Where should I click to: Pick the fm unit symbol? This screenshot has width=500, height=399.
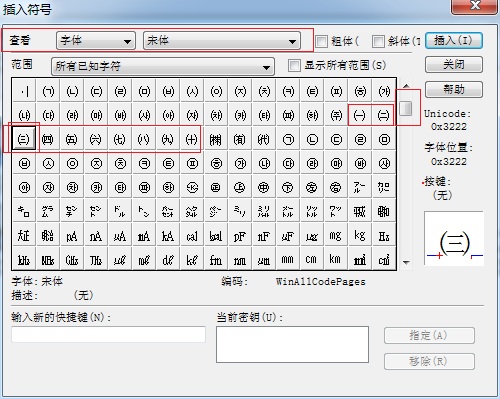click(216, 259)
